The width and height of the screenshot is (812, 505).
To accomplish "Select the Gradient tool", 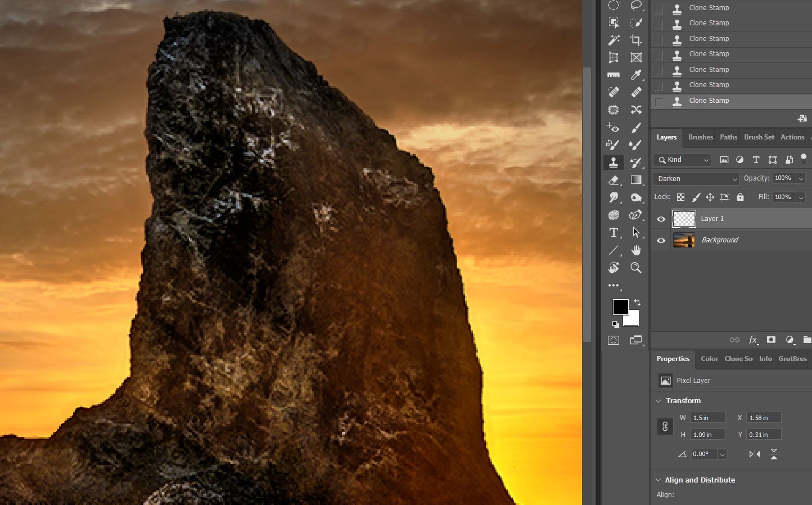I will (x=636, y=181).
